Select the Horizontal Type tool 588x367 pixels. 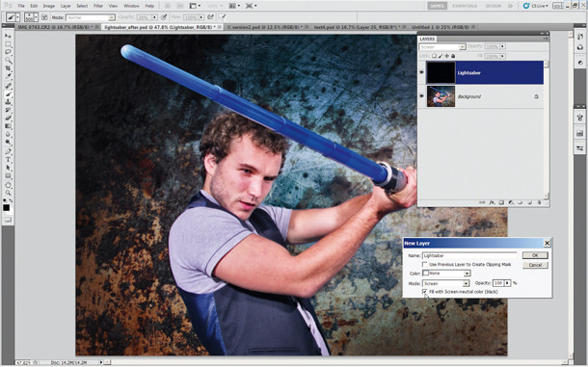click(8, 160)
